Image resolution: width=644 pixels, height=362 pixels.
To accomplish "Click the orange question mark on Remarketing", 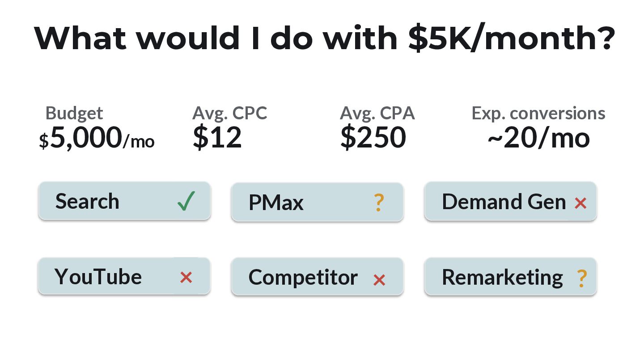I will (581, 278).
